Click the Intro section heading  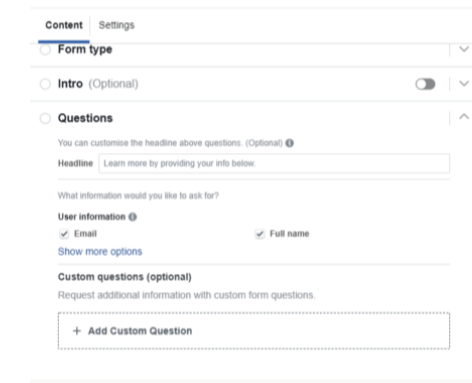[x=70, y=84]
